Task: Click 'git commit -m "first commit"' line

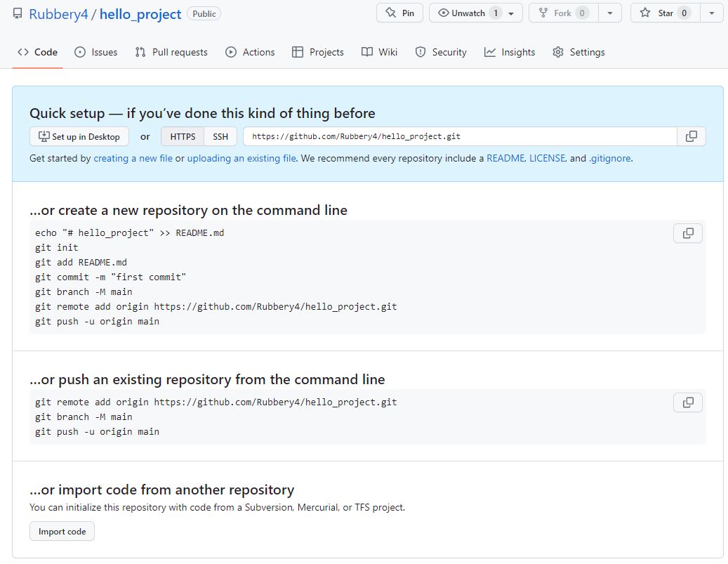Action: point(110,277)
